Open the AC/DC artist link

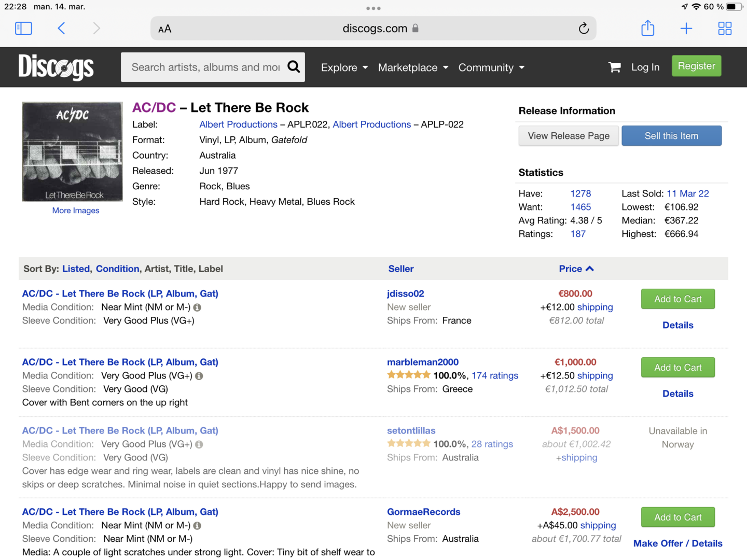(154, 107)
